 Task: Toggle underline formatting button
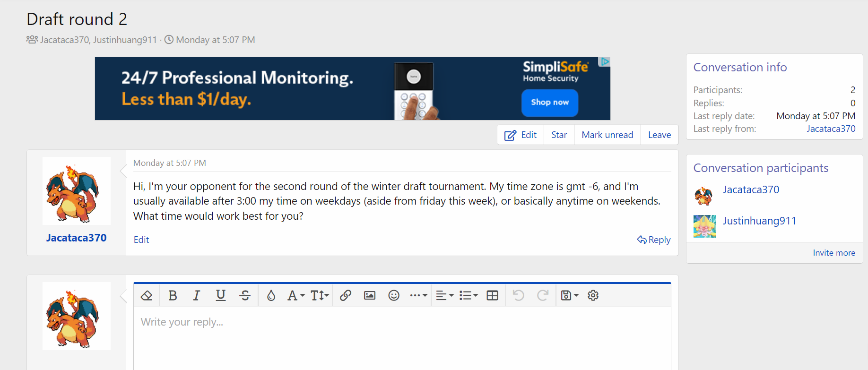point(220,295)
